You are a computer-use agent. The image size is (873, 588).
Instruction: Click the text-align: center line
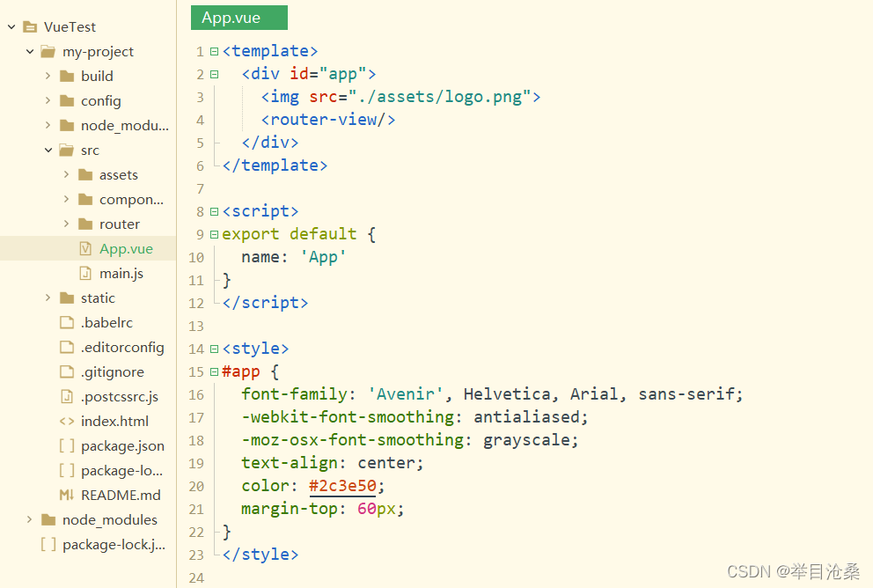[x=333, y=463]
